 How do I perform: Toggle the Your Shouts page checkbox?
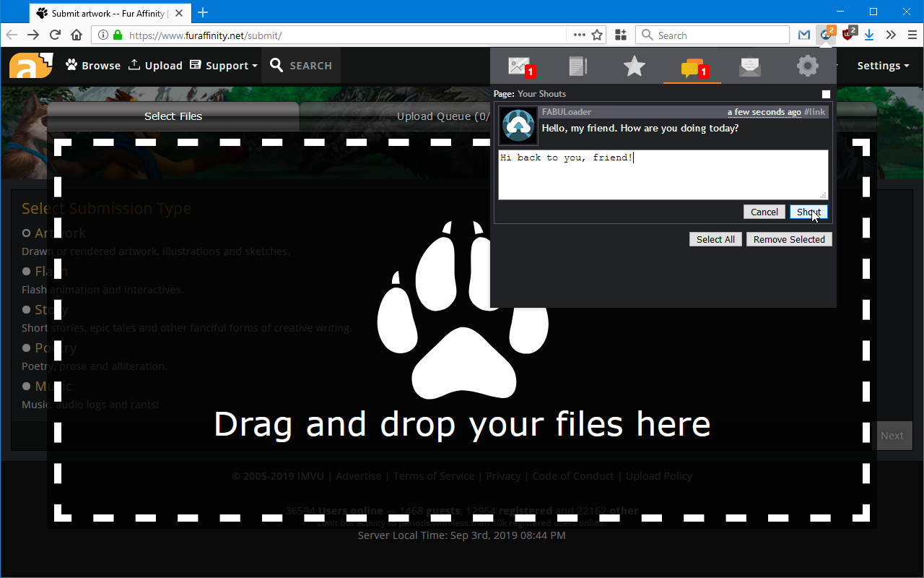tap(826, 94)
